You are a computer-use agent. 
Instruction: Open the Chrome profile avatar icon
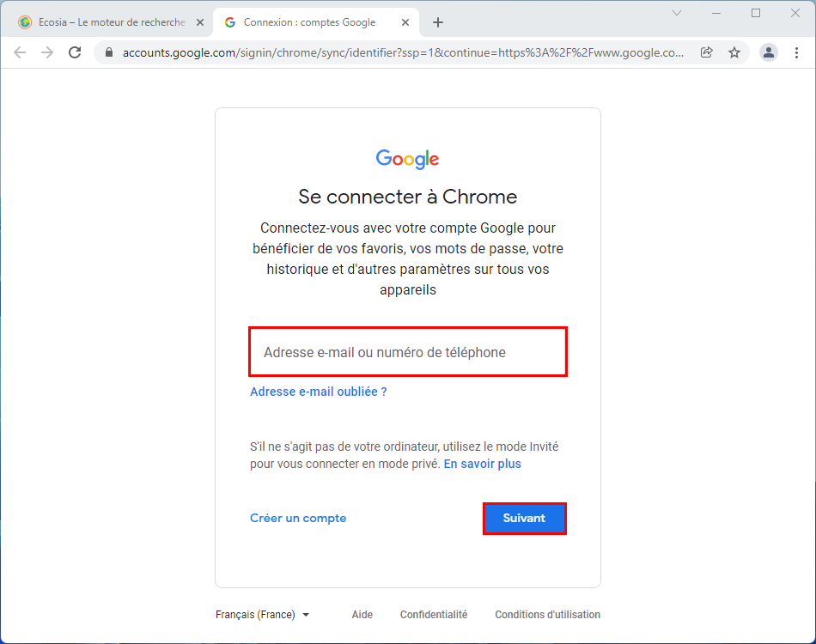769,52
